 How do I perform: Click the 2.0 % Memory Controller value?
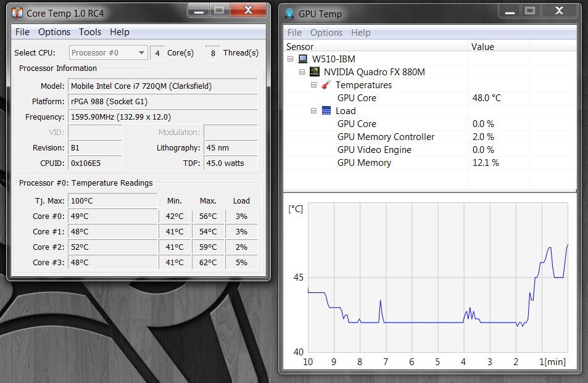point(483,137)
